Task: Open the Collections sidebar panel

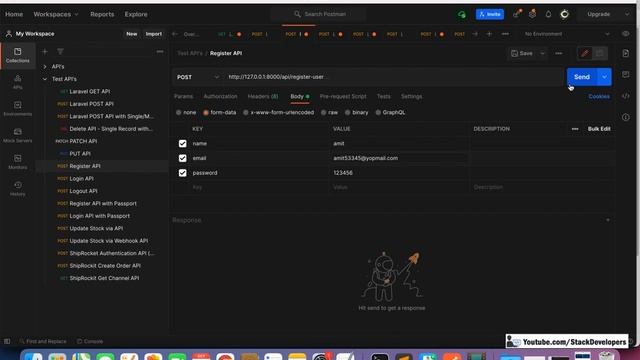Action: (x=18, y=55)
